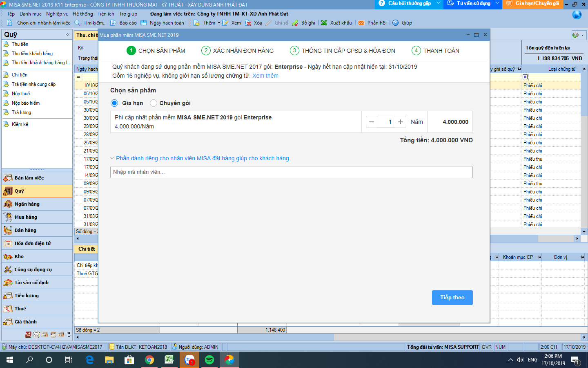Decrease the year quantity with minus button

[x=372, y=122]
